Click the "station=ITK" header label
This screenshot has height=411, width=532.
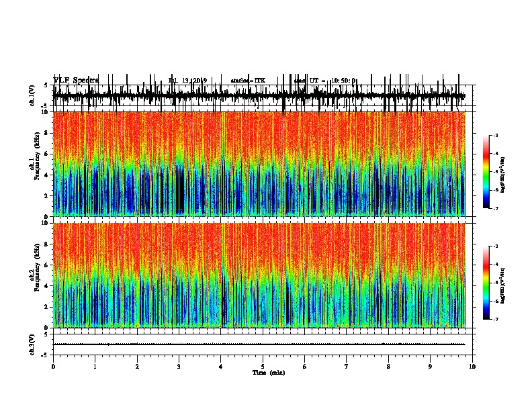coord(248,81)
